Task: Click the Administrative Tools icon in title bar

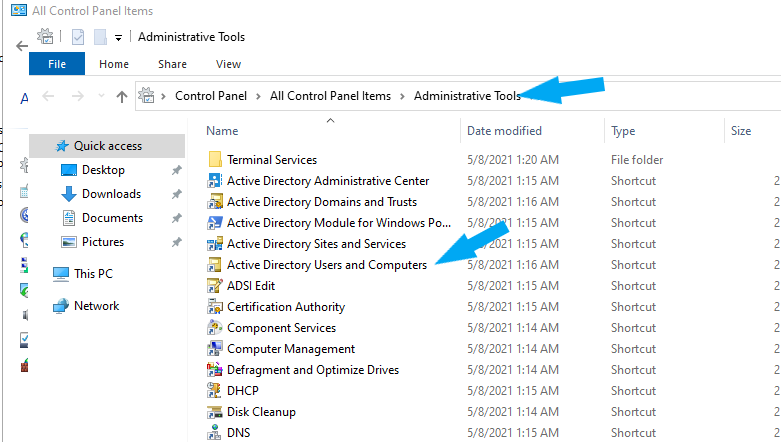Action: click(45, 36)
